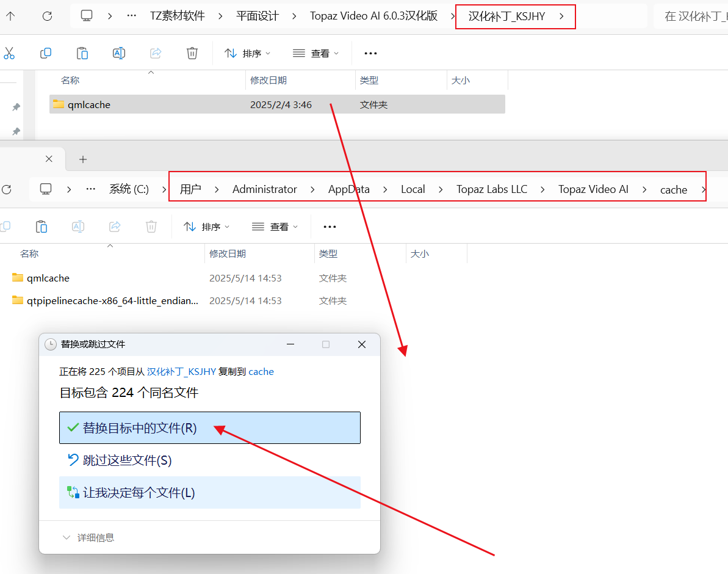The width and height of the screenshot is (728, 574).
Task: Open the More options menu in top toolbar
Action: pyautogui.click(x=370, y=54)
